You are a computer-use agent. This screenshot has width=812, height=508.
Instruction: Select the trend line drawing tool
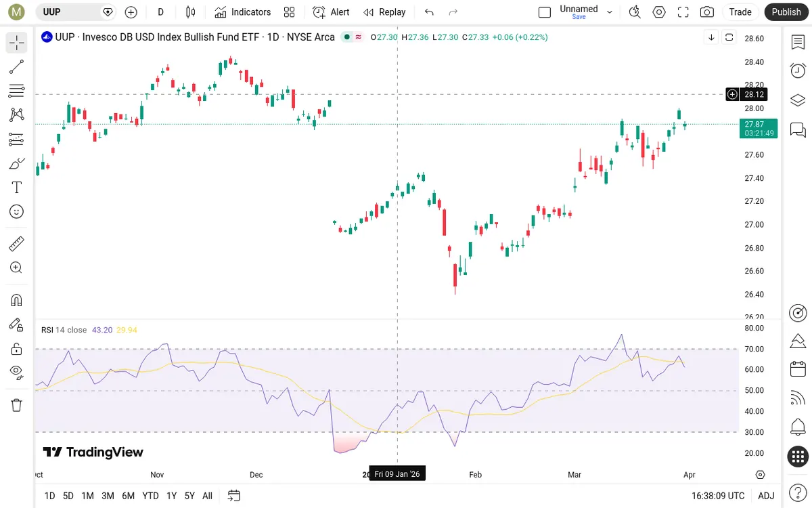[x=17, y=66]
